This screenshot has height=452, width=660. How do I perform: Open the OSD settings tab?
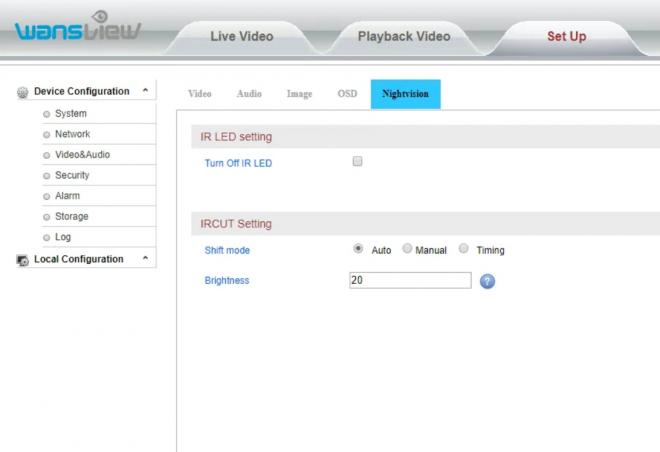point(347,94)
